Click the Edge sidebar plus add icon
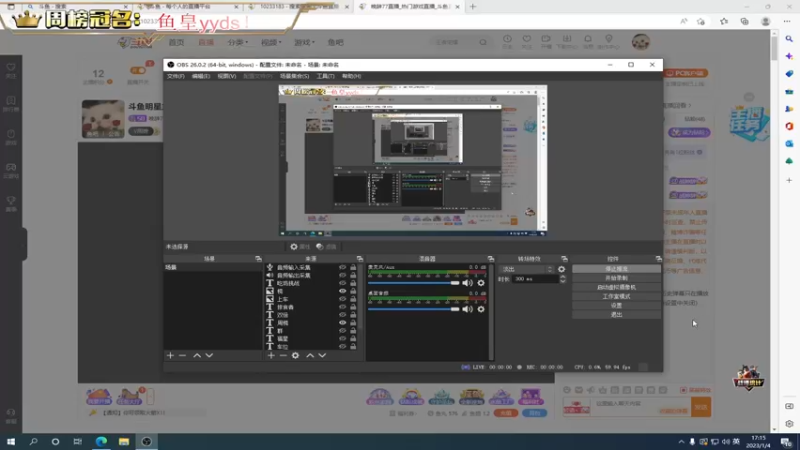Screen dimensions: 800x450 pyautogui.click(x=789, y=180)
